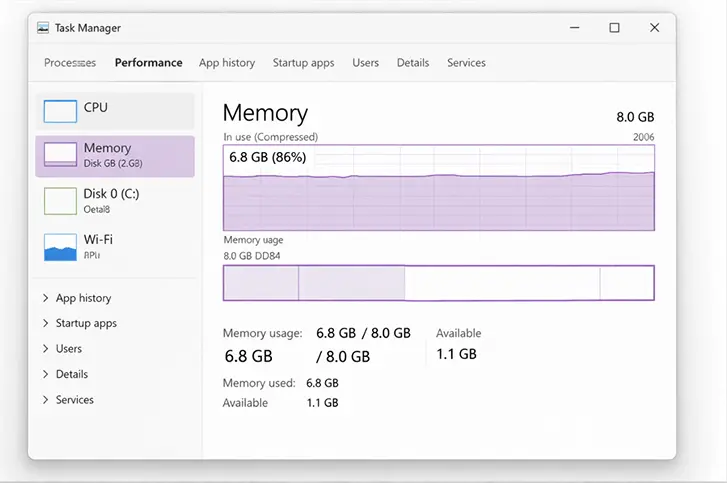Viewport: 727px width, 483px height.
Task: Close the Task Manager window
Action: [654, 28]
